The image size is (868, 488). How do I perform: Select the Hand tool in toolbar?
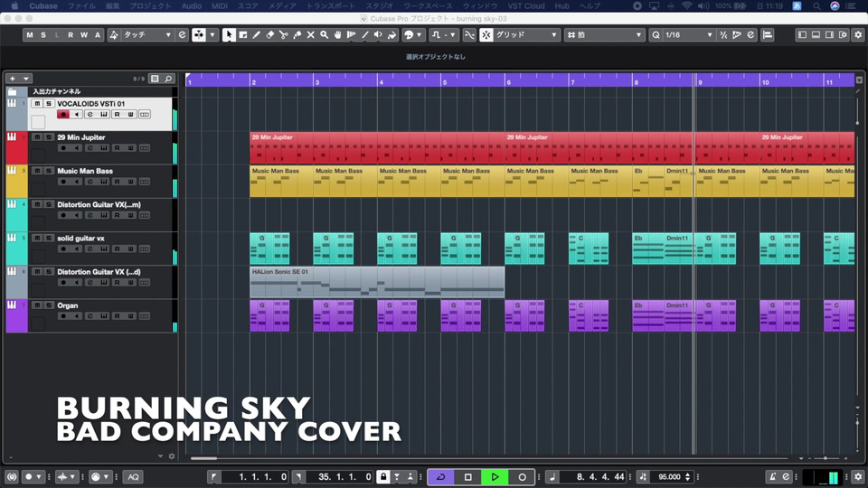point(337,35)
